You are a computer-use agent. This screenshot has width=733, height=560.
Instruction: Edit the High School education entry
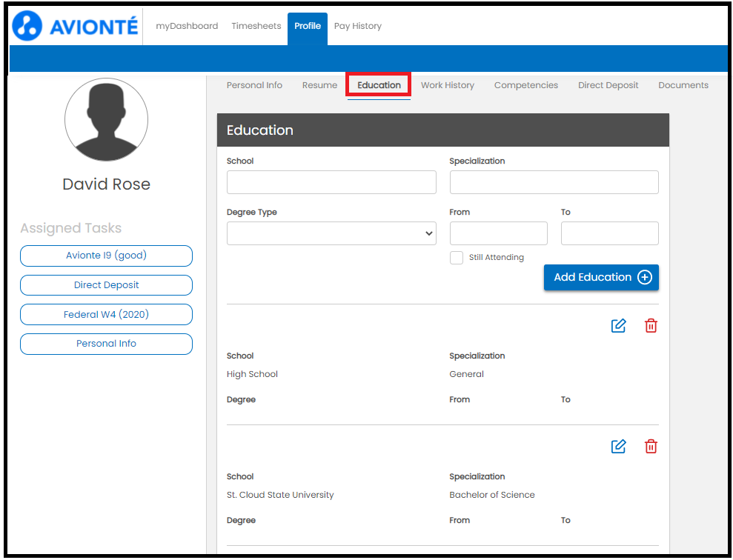coord(618,325)
